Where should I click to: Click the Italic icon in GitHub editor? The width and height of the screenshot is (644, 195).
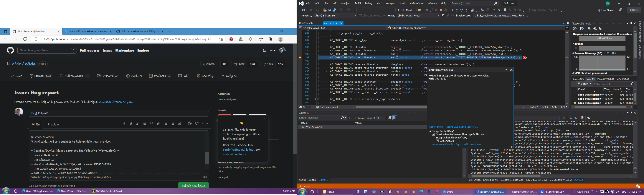point(137,123)
